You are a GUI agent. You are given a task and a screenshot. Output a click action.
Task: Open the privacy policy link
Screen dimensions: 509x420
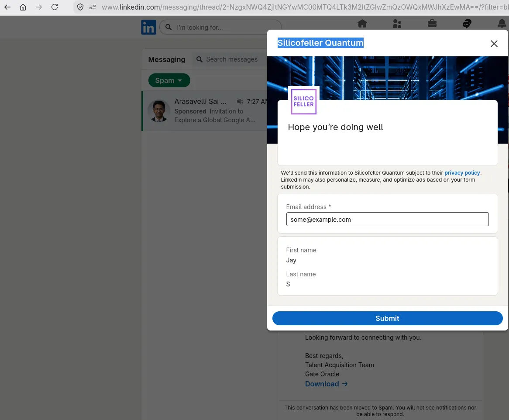click(x=462, y=173)
